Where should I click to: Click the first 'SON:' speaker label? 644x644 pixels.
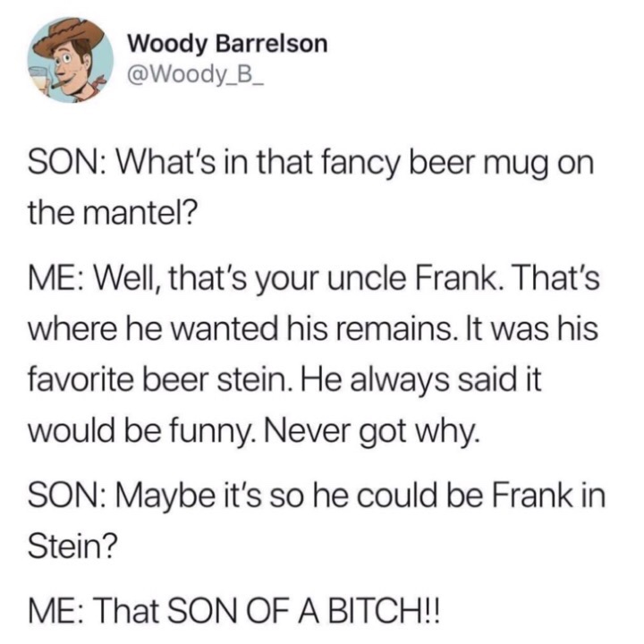(69, 163)
